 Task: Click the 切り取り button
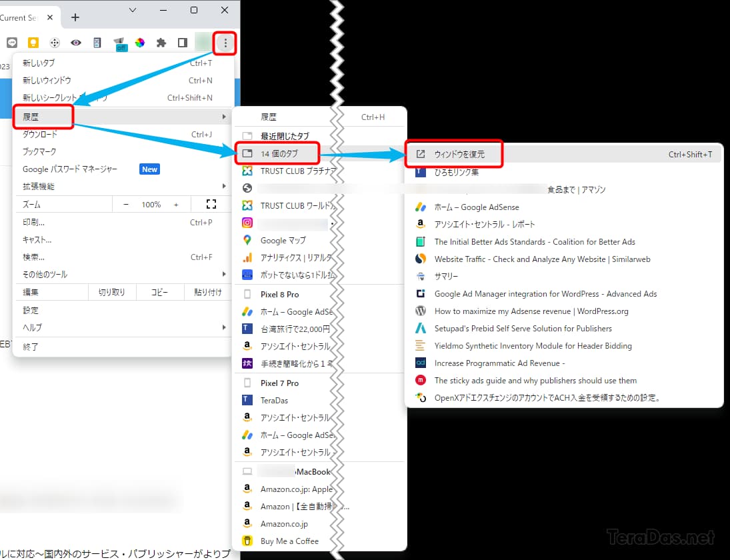coord(112,293)
